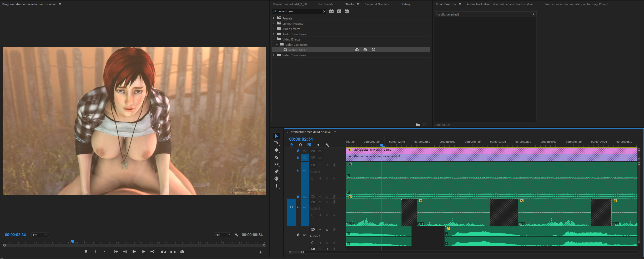Open the Effects panel menu
This screenshot has width=644, height=259.
click(358, 4)
